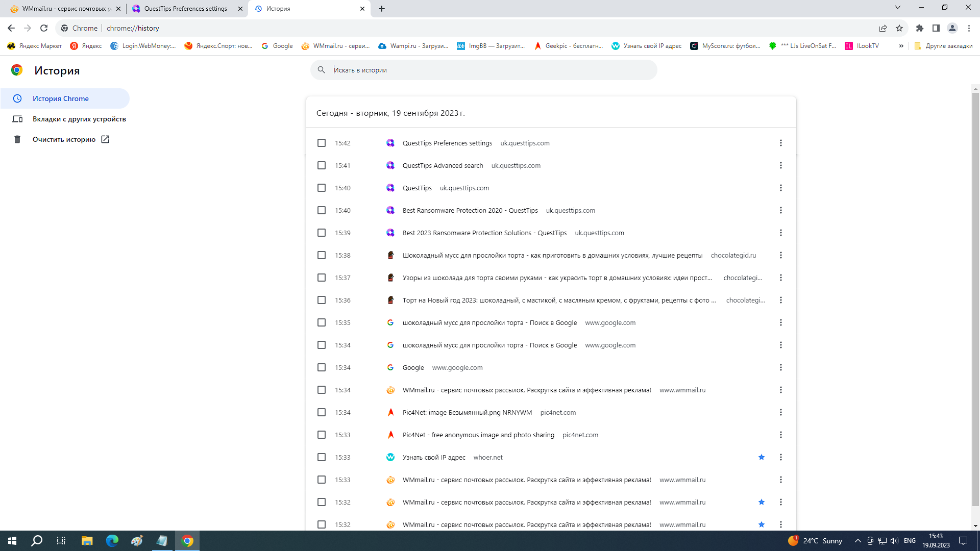Open Chrome's three-dot main menu
Screen dimensions: 980x551
pos(969,28)
